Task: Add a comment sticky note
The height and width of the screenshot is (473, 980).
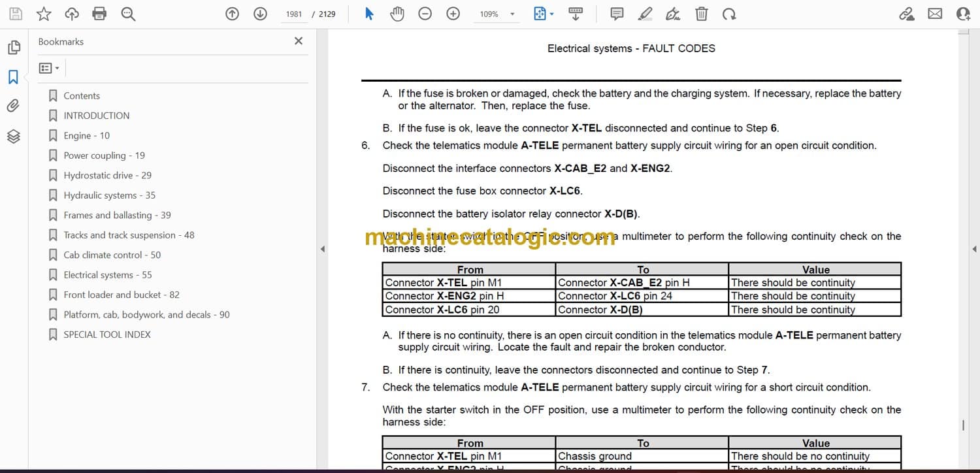Action: 617,14
